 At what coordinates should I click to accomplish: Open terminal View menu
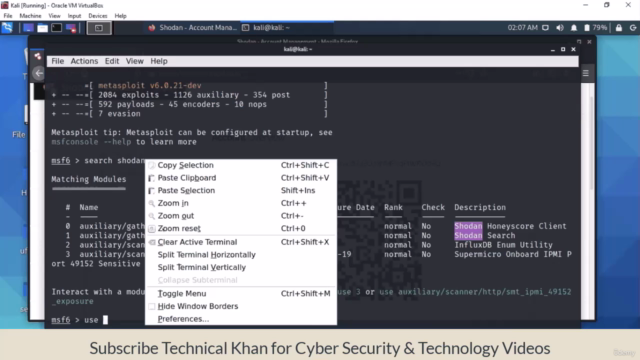coord(134,61)
